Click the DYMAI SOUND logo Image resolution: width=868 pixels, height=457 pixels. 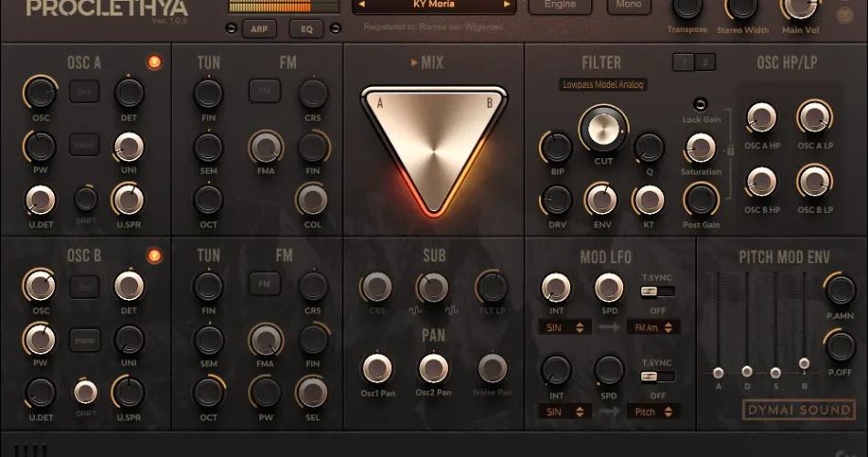click(x=799, y=409)
